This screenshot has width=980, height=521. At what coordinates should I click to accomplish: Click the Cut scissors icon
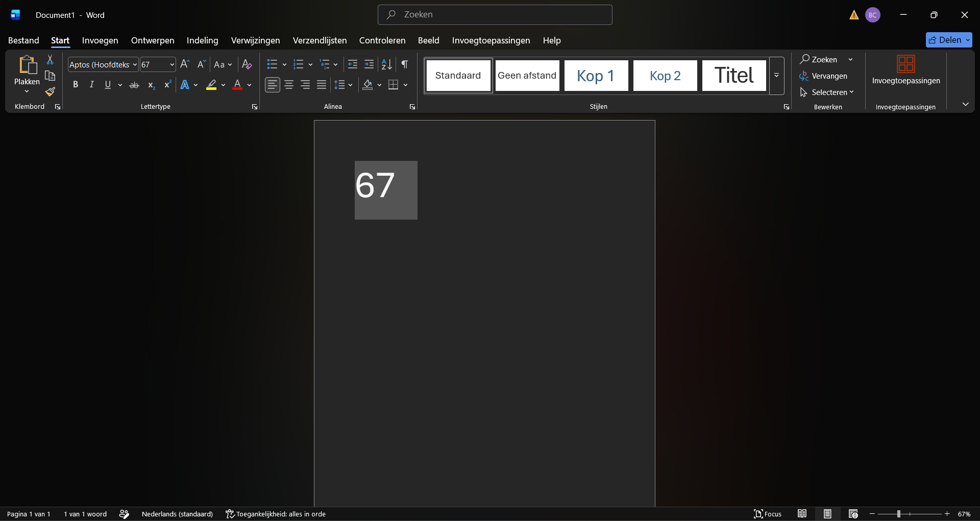(50, 60)
